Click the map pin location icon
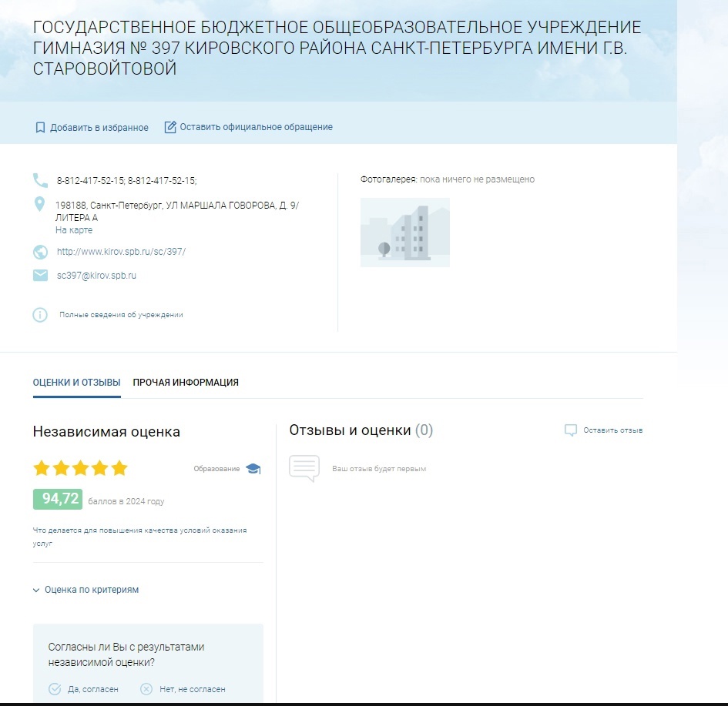The height and width of the screenshot is (706, 728). (x=39, y=204)
